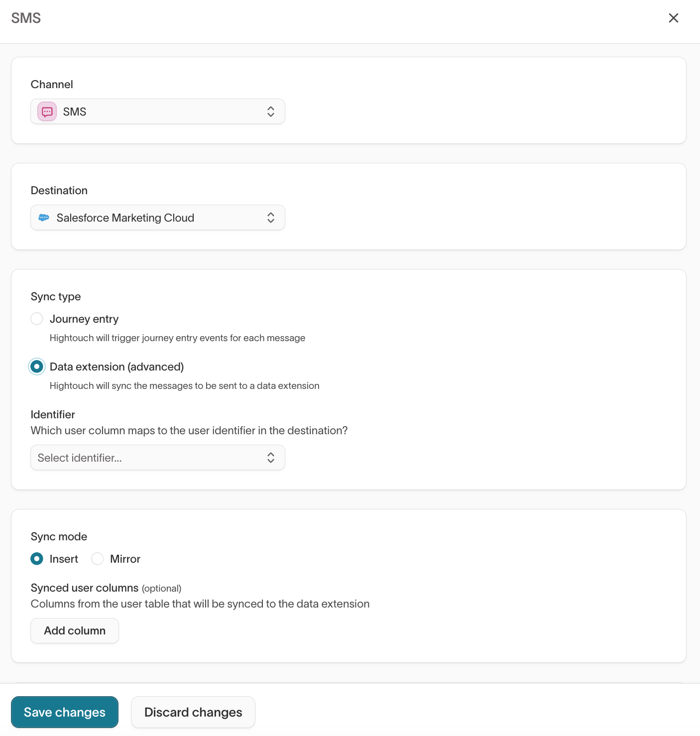Click the Sync type section heading

coord(56,296)
